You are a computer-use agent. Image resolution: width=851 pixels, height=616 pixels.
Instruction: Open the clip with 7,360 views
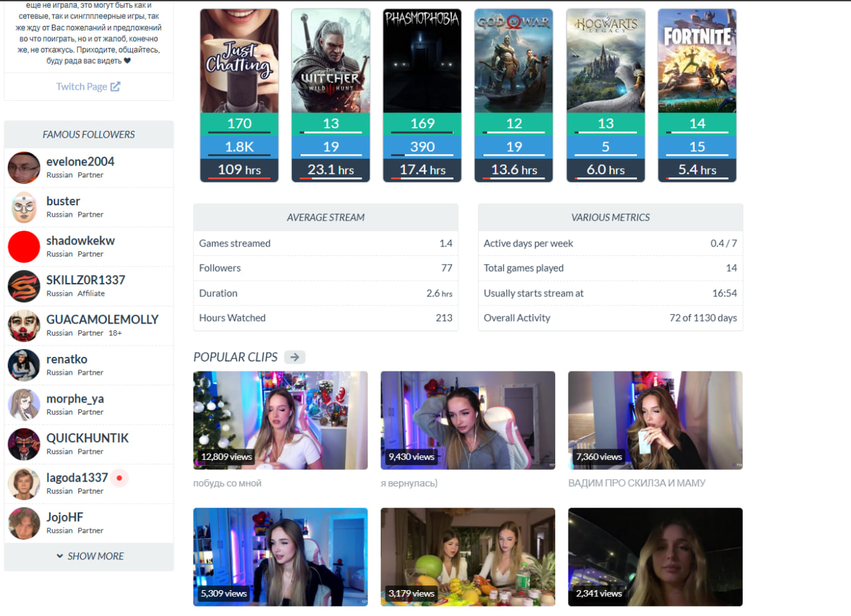coord(656,421)
